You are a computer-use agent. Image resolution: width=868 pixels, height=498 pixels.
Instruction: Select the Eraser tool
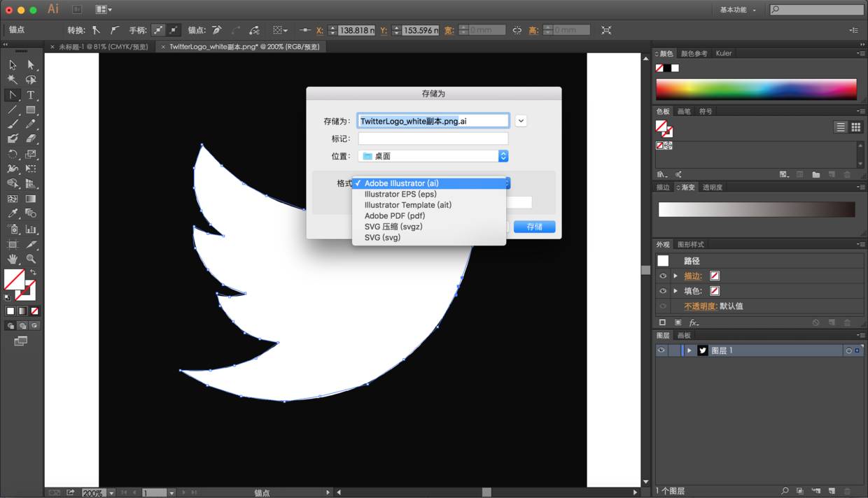pyautogui.click(x=31, y=139)
